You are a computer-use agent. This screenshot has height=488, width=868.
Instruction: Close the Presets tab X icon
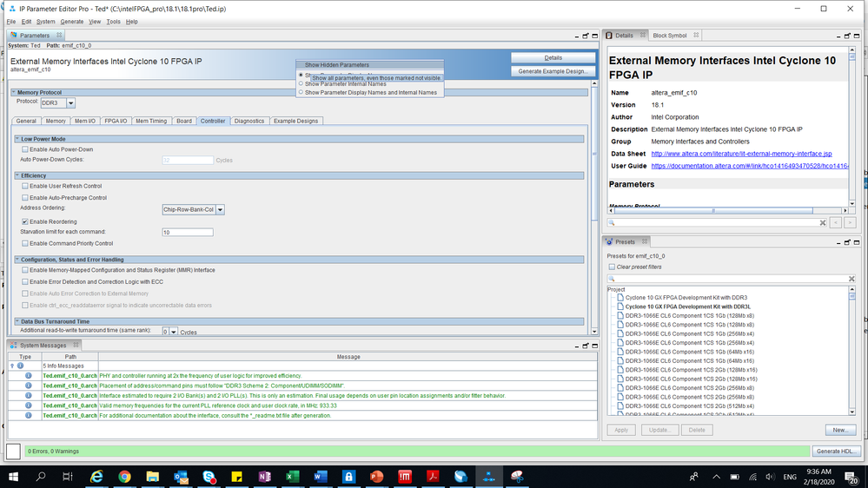(x=645, y=241)
